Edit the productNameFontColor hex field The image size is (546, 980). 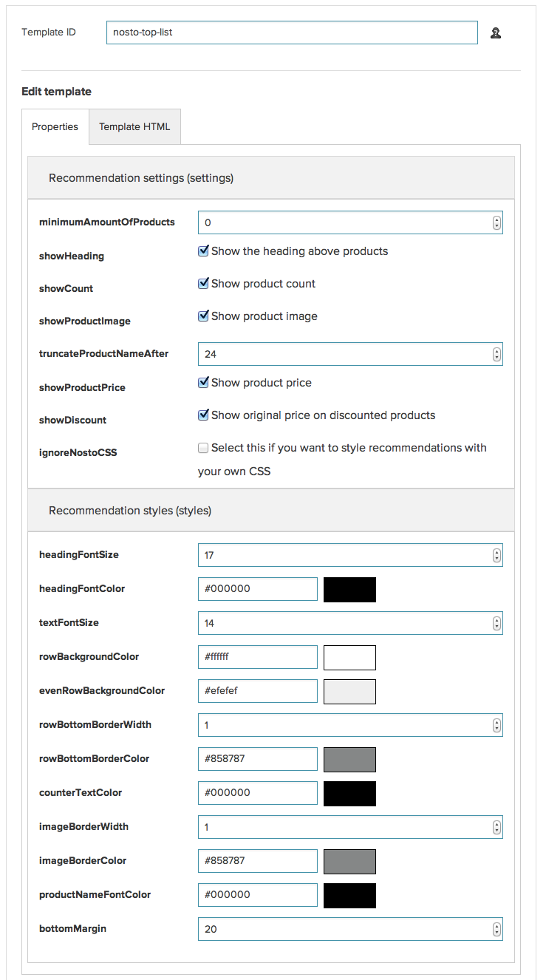258,895
